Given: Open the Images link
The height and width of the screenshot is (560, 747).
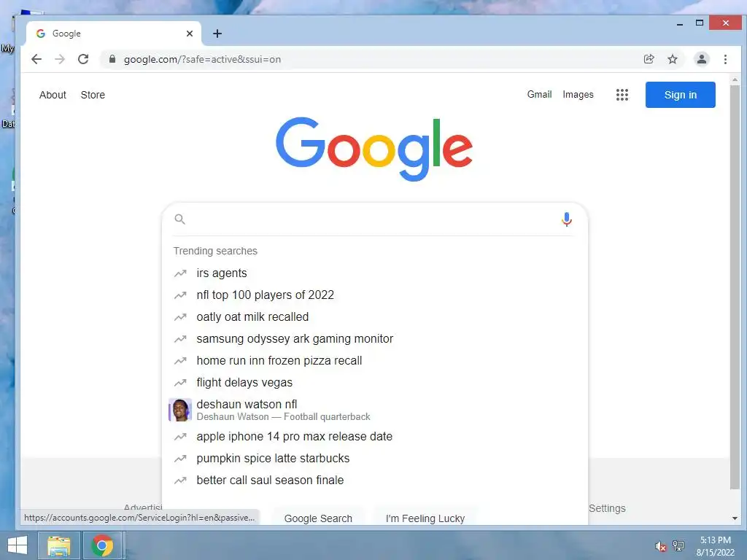Looking at the screenshot, I should click(578, 94).
